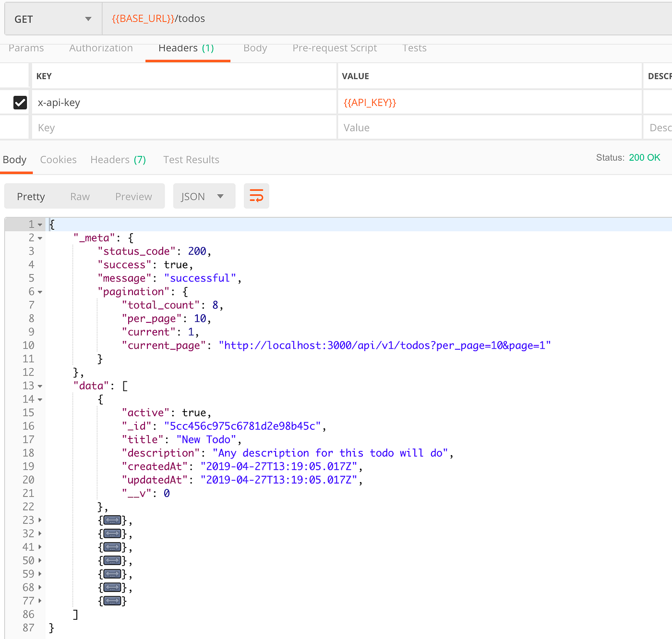Open the Test Results tab
Image resolution: width=672 pixels, height=639 pixels.
[191, 159]
